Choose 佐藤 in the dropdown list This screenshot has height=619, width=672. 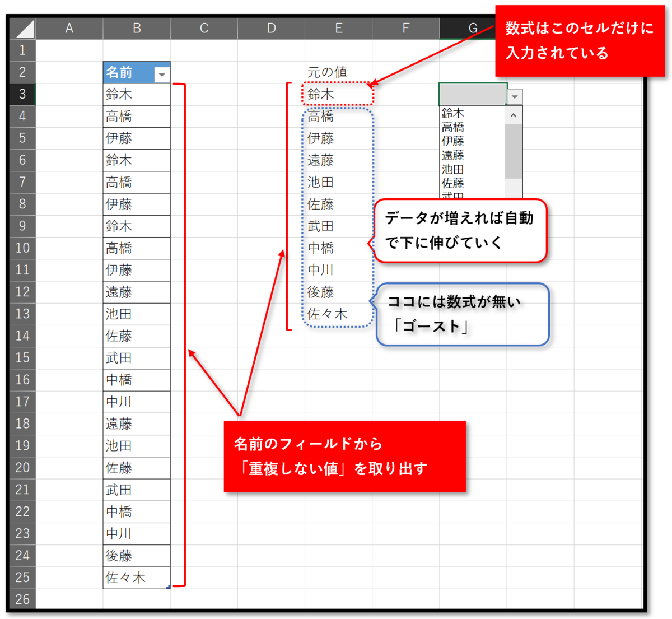pyautogui.click(x=472, y=183)
